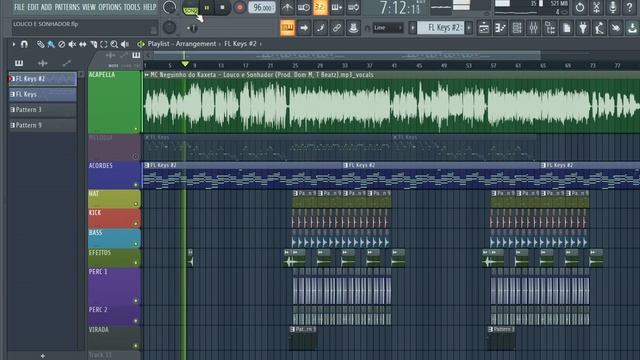640x360 pixels.
Task: Toggle loop recording icon
Action: click(x=353, y=7)
